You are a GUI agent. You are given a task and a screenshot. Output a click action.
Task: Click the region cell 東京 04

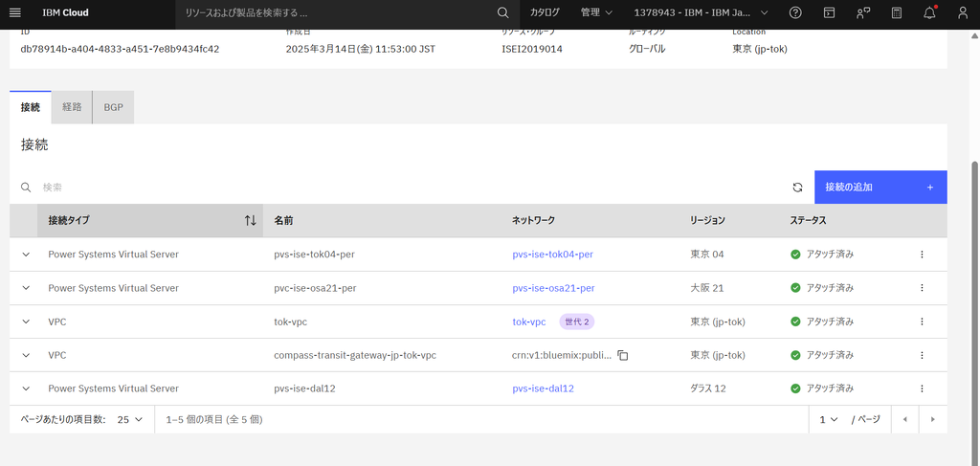tap(707, 255)
